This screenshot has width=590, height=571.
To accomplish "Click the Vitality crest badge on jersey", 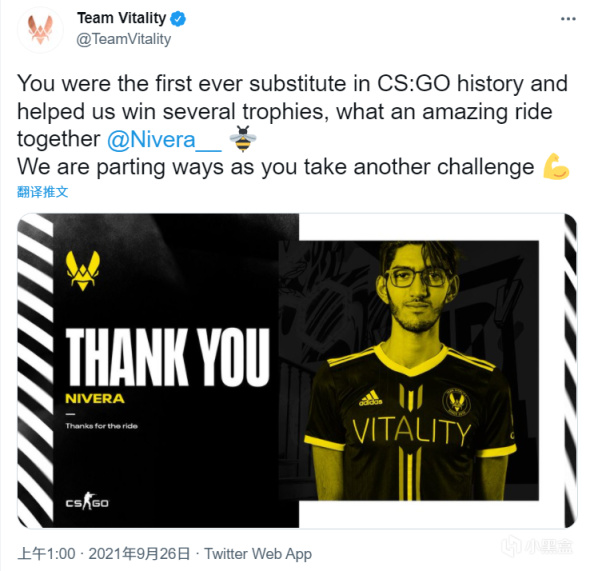I will coord(456,402).
